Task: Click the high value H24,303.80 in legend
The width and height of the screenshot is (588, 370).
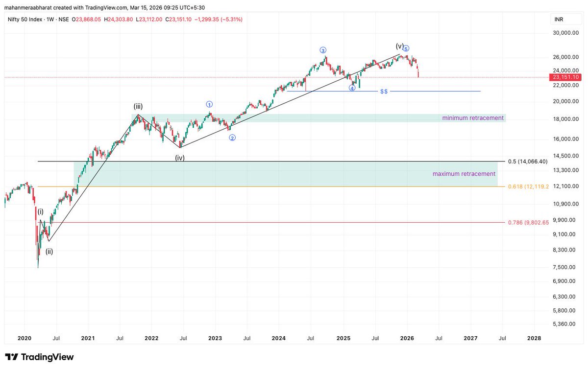Action: (x=117, y=19)
